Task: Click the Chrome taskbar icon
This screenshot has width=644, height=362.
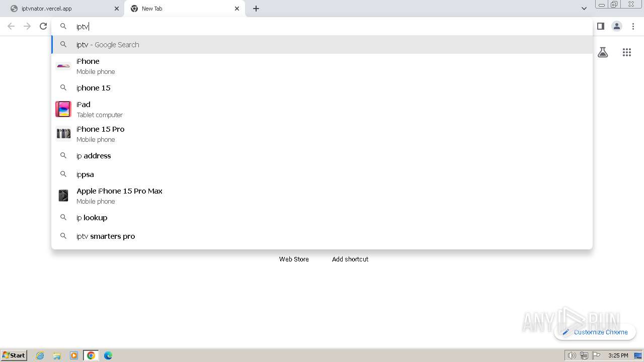Action: [91, 355]
